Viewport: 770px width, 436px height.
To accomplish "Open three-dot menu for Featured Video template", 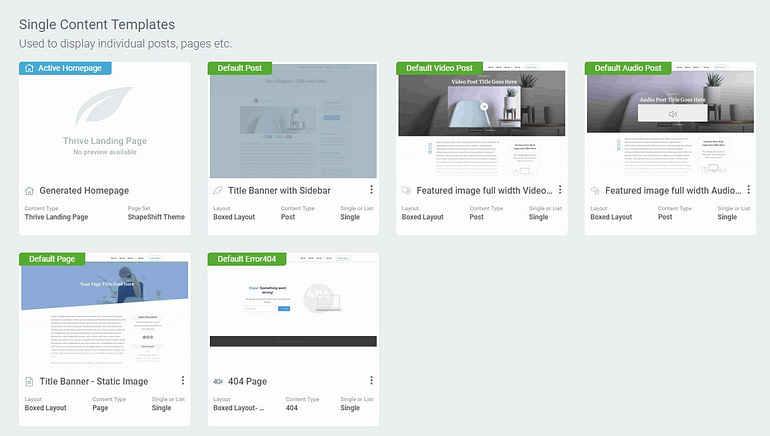I will point(560,190).
